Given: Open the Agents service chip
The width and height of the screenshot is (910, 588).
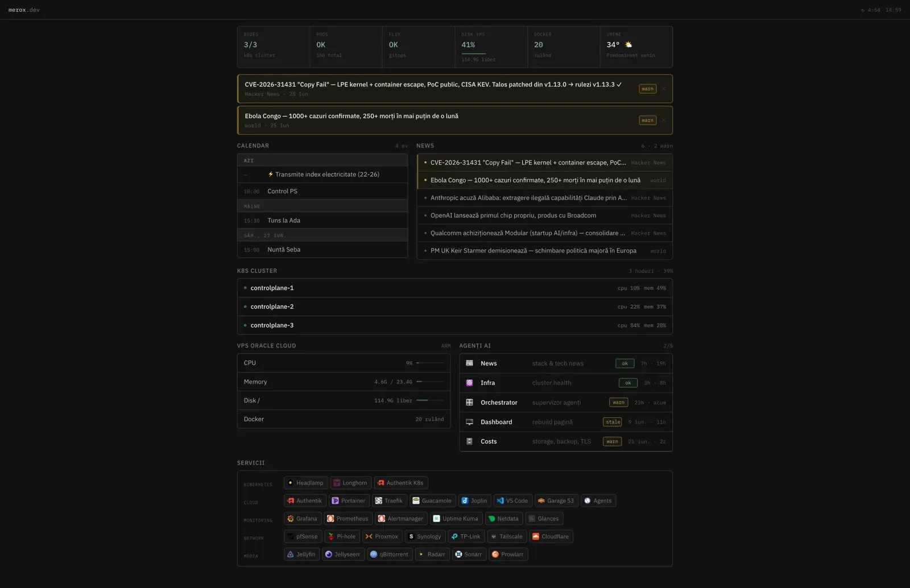Looking at the screenshot, I should 598,500.
